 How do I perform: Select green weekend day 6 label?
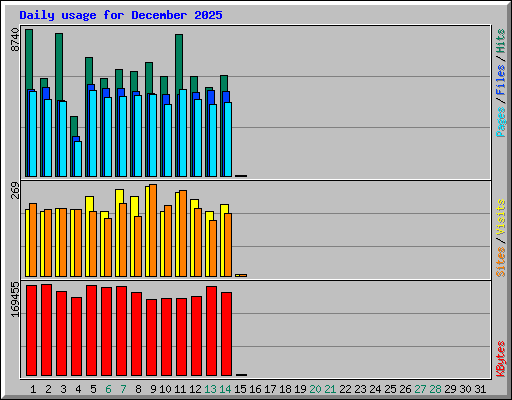tap(108, 389)
